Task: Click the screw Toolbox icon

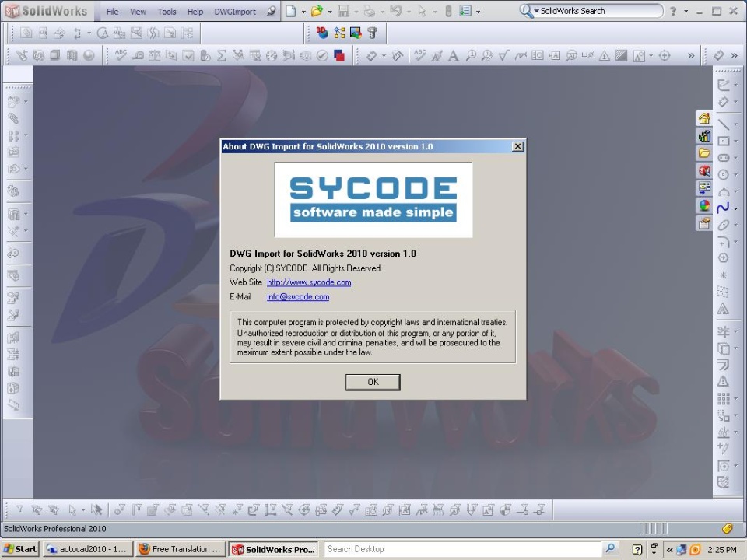Action: point(373,33)
